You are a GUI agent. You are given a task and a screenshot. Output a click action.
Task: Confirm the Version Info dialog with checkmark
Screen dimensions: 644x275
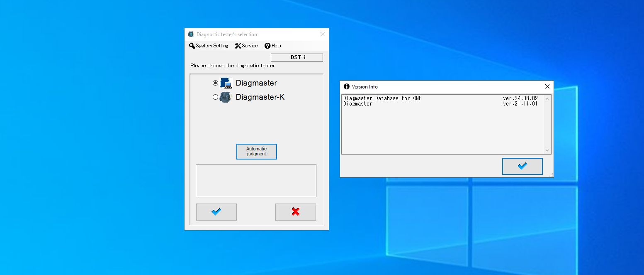(x=522, y=166)
